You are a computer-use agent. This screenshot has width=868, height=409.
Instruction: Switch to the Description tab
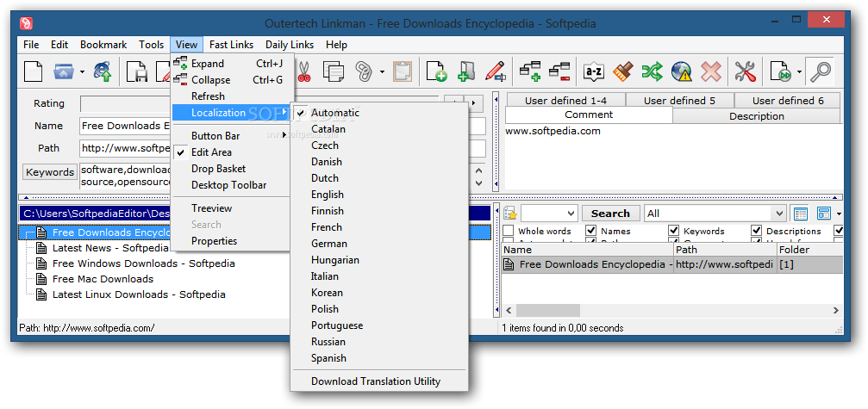756,116
